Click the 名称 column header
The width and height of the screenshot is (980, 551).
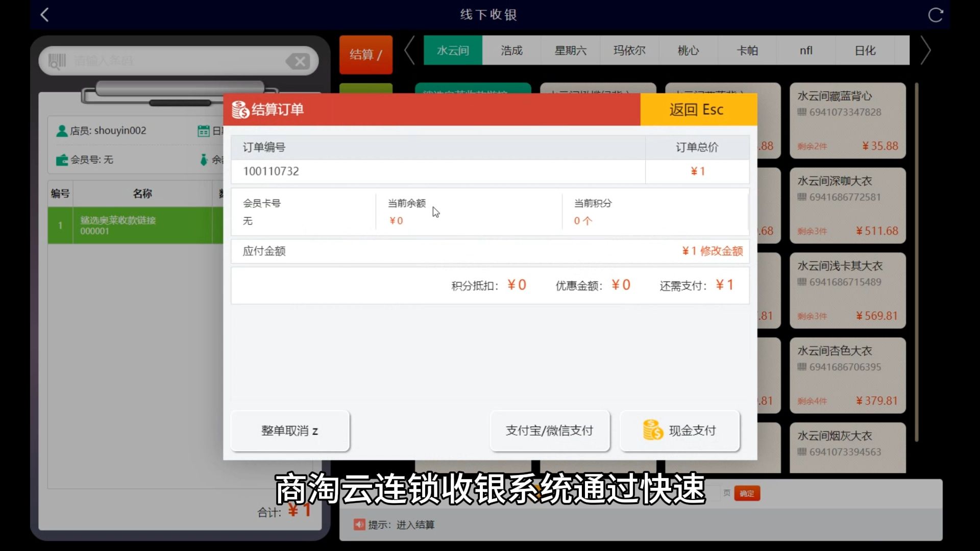[142, 193]
